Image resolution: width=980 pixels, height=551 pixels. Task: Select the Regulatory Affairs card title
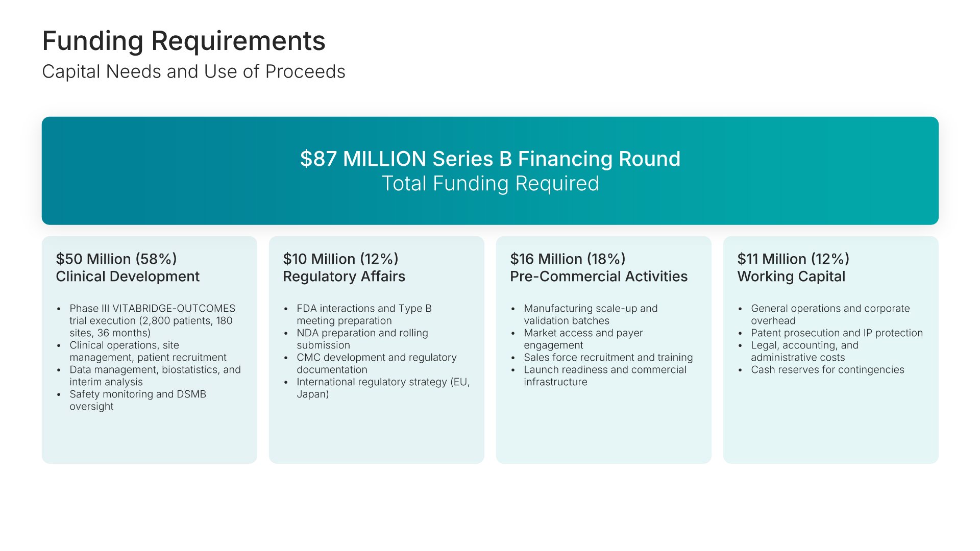(x=344, y=277)
